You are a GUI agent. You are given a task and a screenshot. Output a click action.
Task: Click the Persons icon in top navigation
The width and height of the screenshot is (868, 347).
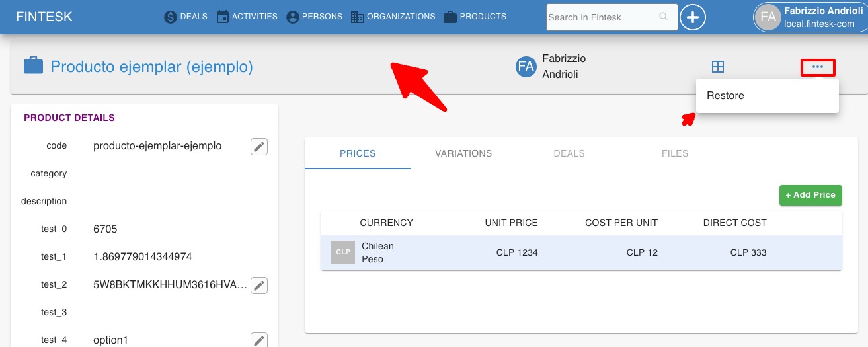coord(293,17)
